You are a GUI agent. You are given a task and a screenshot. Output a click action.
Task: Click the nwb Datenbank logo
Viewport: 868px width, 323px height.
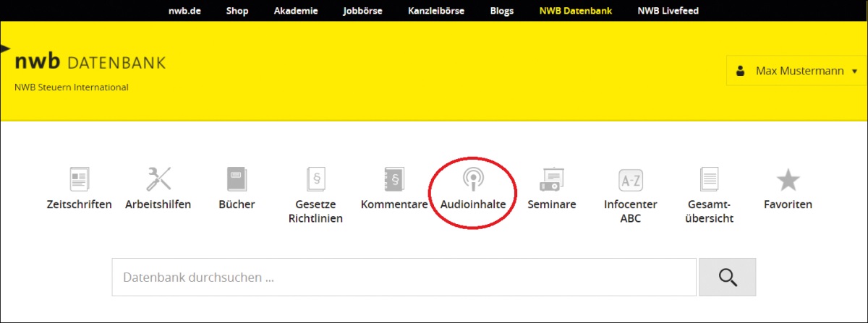tap(90, 63)
